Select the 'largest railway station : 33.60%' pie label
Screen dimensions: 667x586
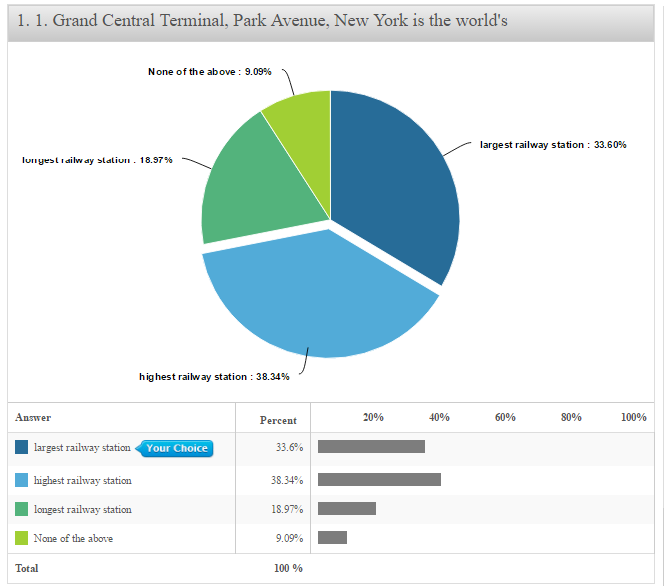[x=553, y=145]
